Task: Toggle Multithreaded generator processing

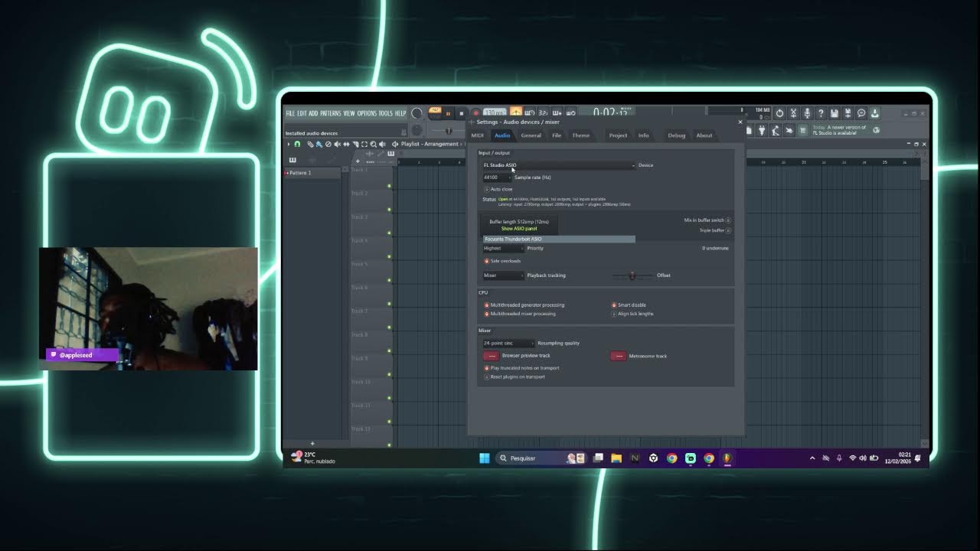Action: [524, 305]
